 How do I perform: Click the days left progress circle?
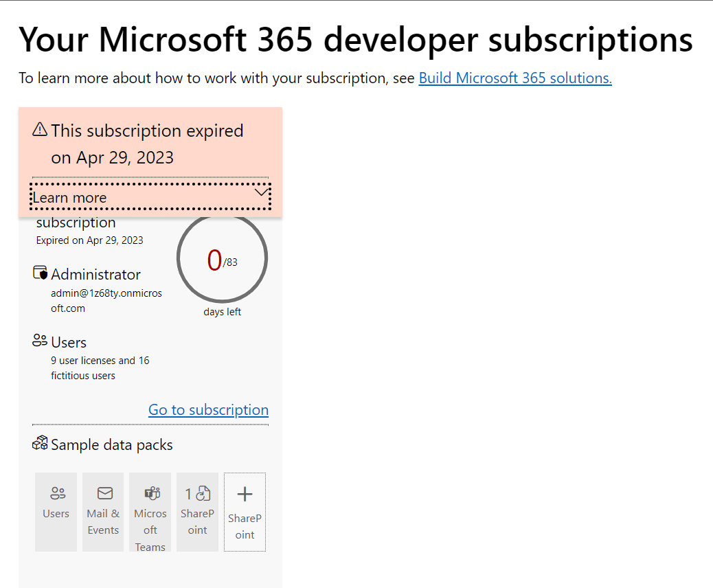222,258
